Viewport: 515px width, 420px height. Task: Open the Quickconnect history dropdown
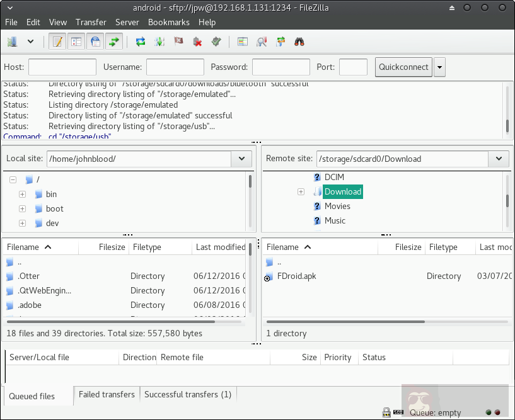(x=439, y=67)
